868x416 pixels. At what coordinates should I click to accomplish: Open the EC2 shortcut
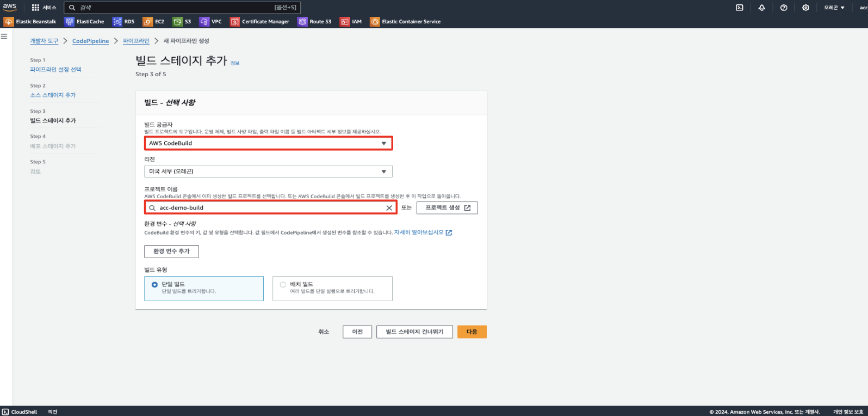pyautogui.click(x=153, y=22)
